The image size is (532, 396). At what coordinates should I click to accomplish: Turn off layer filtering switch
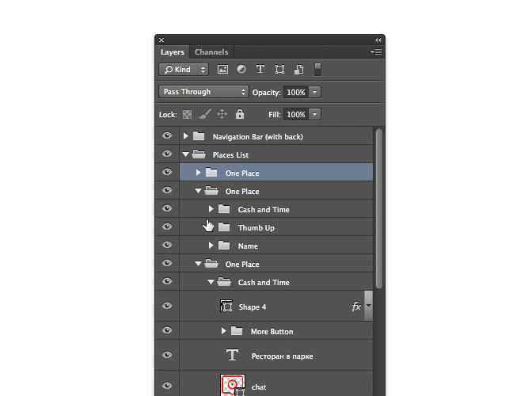pyautogui.click(x=317, y=69)
